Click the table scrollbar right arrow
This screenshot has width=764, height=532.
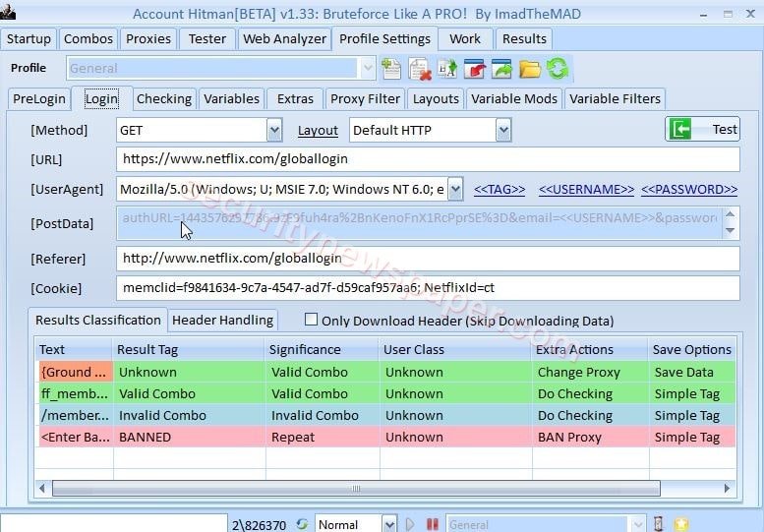tap(727, 488)
